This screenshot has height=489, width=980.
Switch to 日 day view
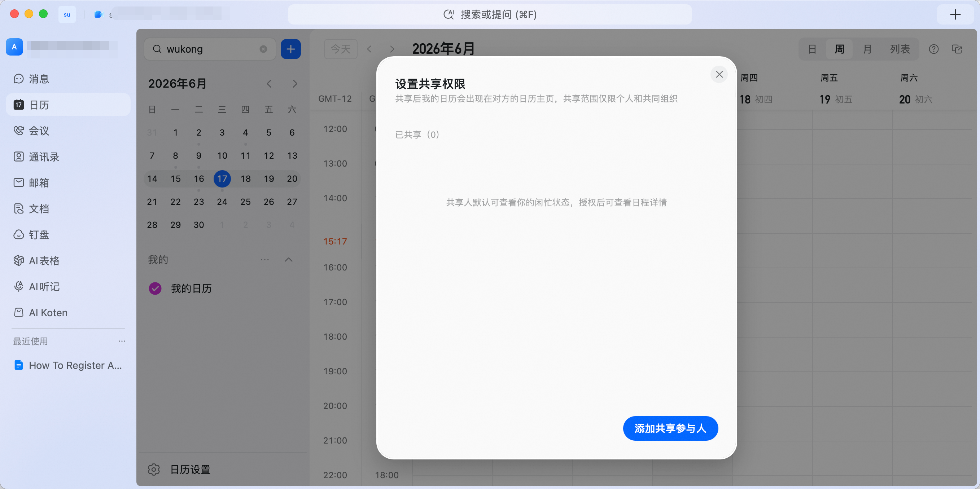pyautogui.click(x=812, y=49)
